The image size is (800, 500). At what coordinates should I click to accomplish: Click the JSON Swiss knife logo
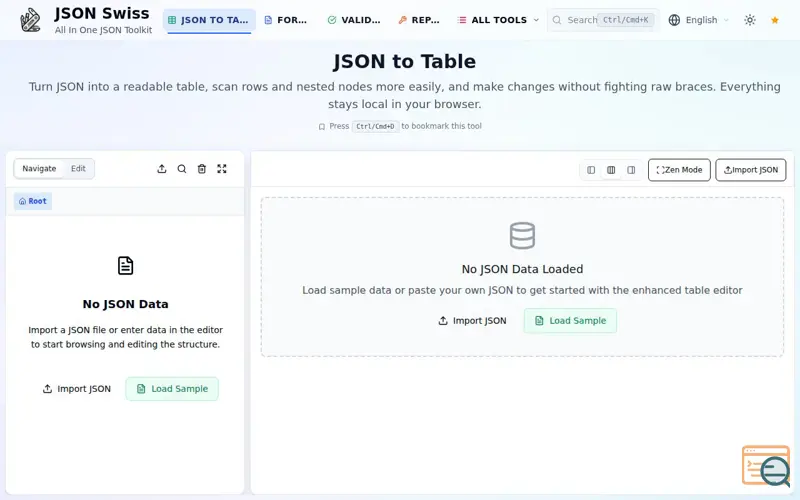point(30,20)
